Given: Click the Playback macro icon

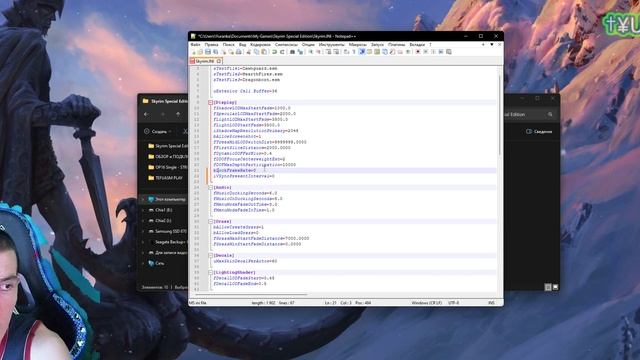Looking at the screenshot, I should [433, 52].
